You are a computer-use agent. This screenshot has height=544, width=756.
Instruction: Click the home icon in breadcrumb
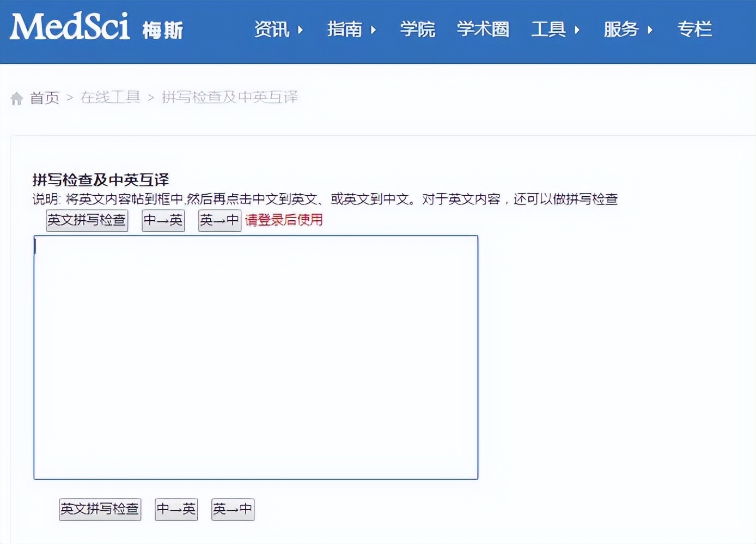tap(17, 98)
